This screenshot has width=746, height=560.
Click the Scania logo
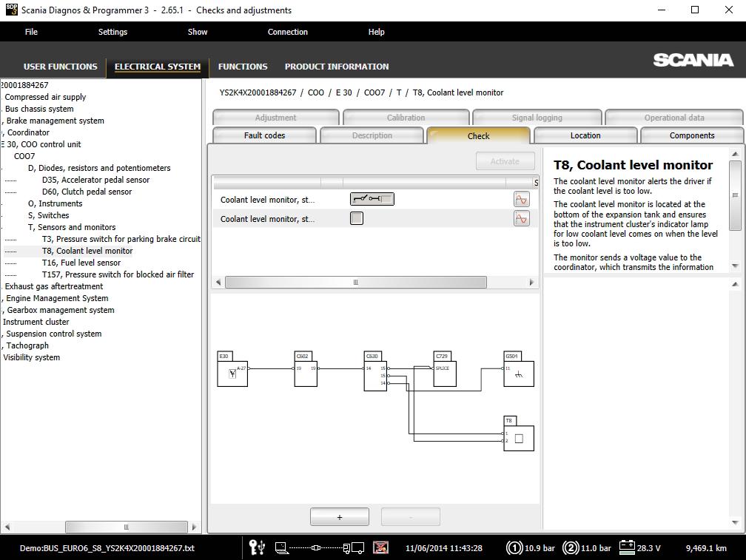coord(693,60)
